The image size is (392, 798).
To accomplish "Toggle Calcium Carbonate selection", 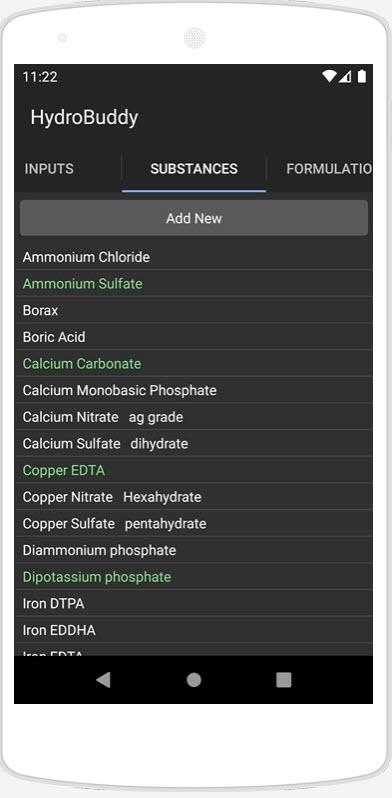I will click(x=194, y=363).
